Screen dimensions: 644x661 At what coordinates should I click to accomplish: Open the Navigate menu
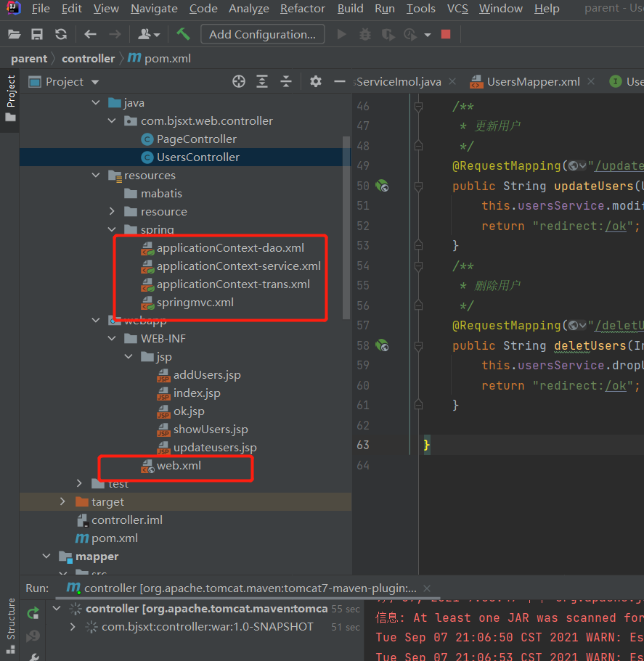click(x=154, y=9)
